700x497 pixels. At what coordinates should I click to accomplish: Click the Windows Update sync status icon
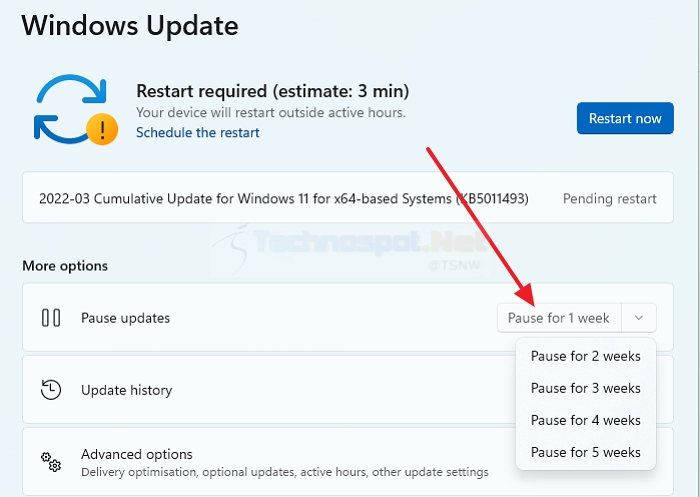(x=76, y=110)
